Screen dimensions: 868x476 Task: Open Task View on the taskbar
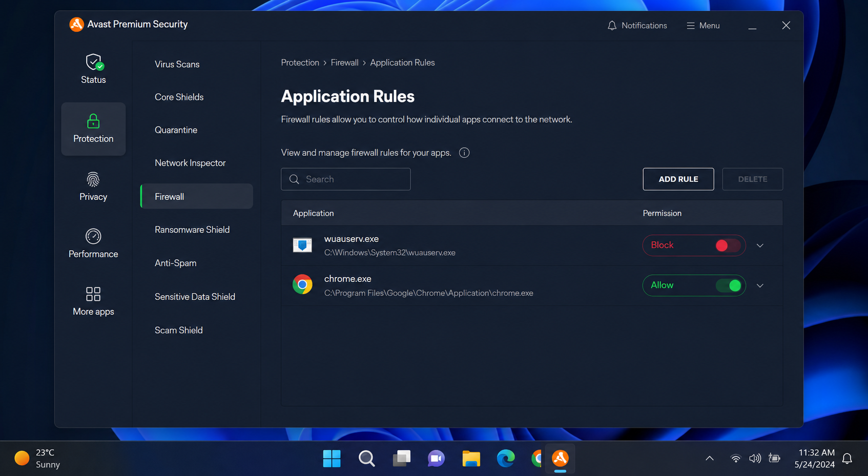click(401, 459)
